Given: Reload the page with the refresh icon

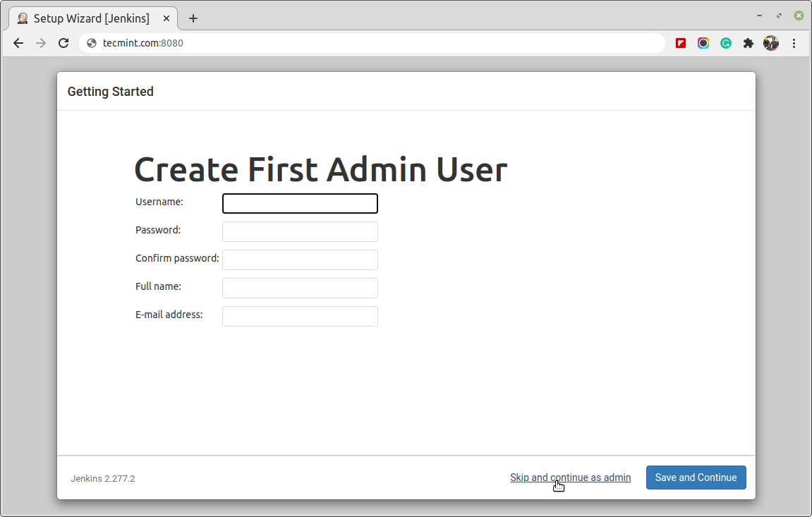Looking at the screenshot, I should tap(63, 43).
